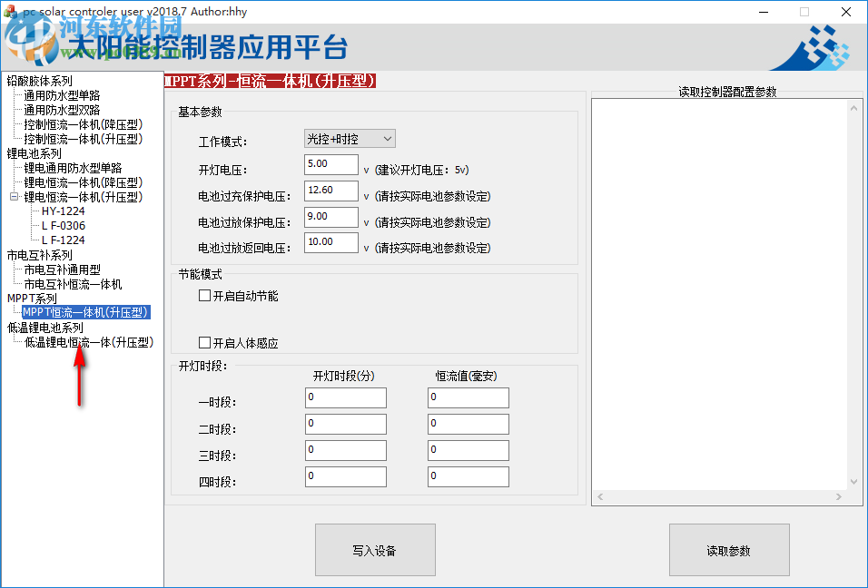
Task: Enable the 开启自动节能 checkbox
Action: [x=204, y=296]
